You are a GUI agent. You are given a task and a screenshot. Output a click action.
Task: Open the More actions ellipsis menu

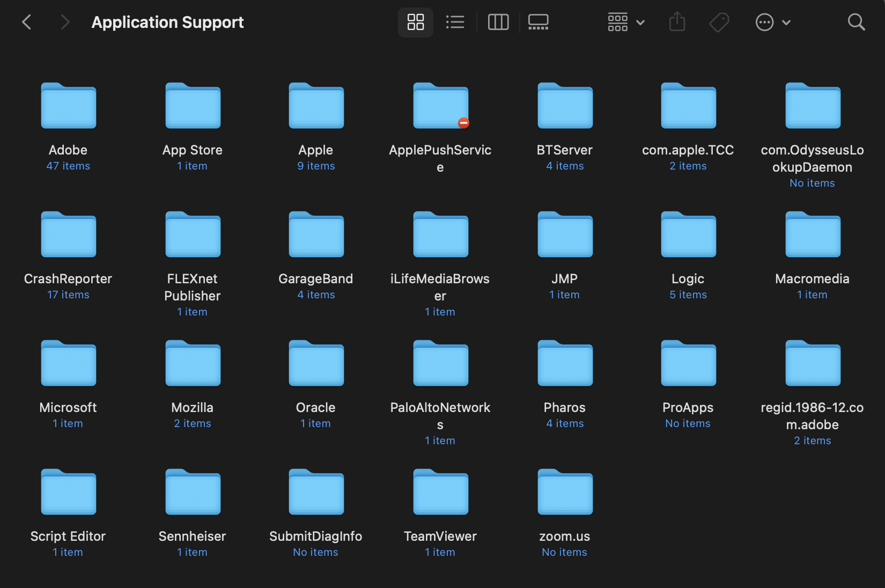[x=773, y=22]
